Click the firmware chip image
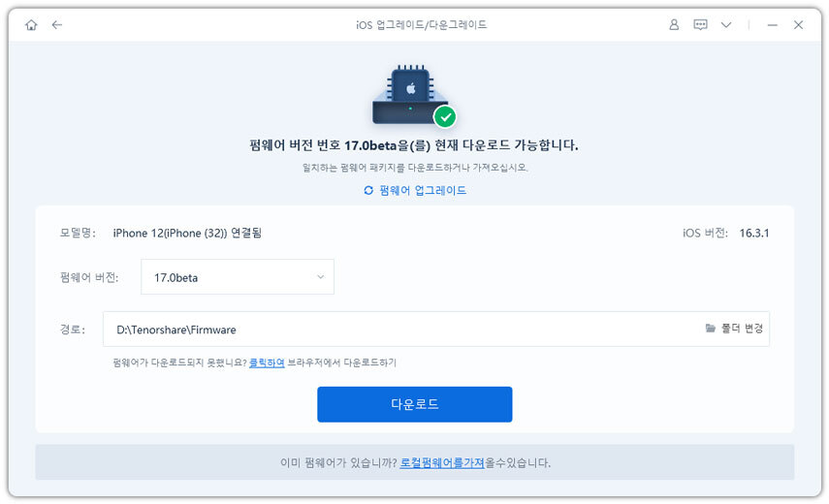Screen dimensions: 829x504 [411, 95]
